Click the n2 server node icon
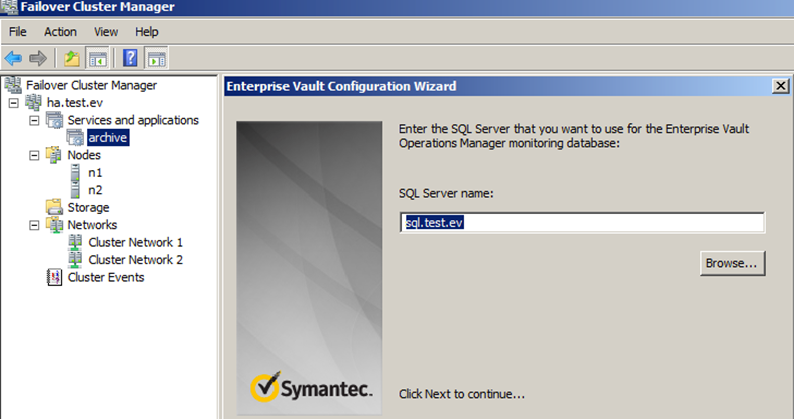The height and width of the screenshot is (419, 794). point(75,190)
